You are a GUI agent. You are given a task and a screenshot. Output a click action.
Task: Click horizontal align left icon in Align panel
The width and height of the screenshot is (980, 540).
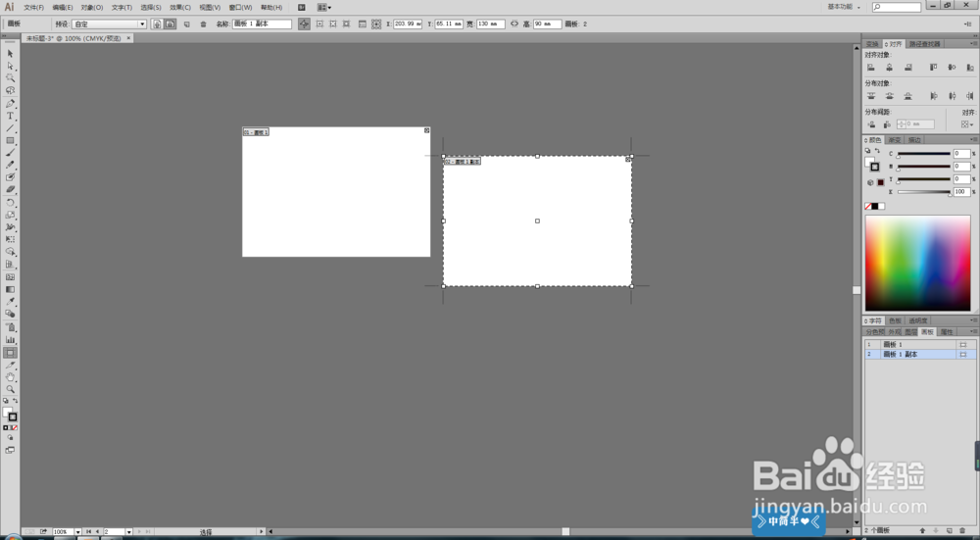871,67
